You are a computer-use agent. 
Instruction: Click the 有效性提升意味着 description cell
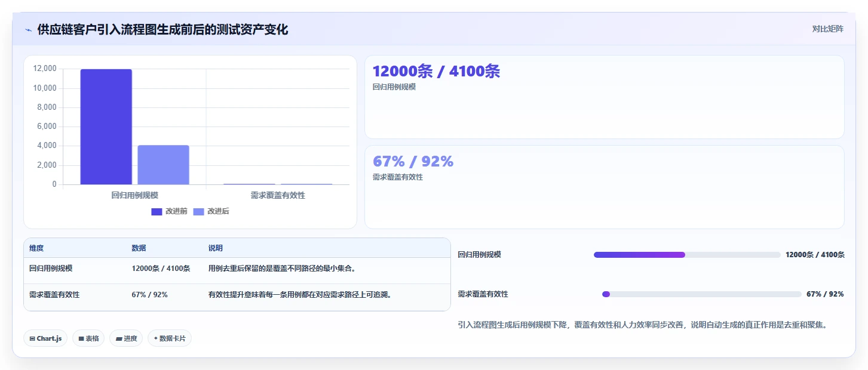[x=299, y=295]
